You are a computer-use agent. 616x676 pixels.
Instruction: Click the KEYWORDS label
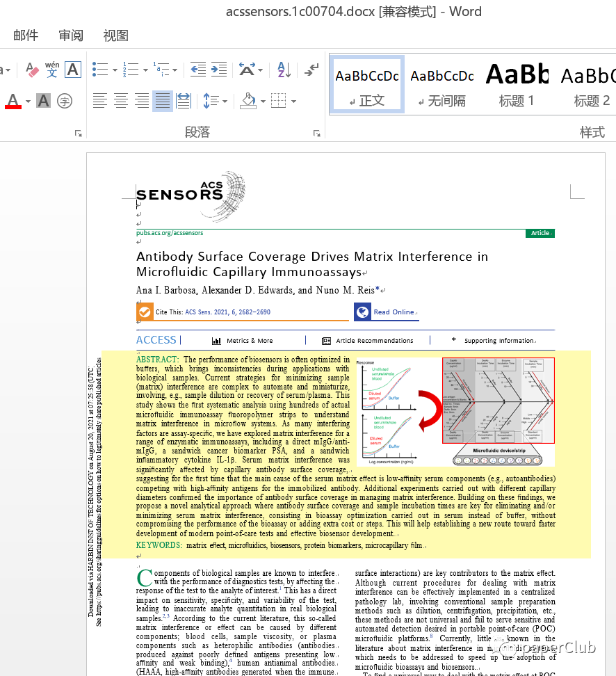pos(159,545)
